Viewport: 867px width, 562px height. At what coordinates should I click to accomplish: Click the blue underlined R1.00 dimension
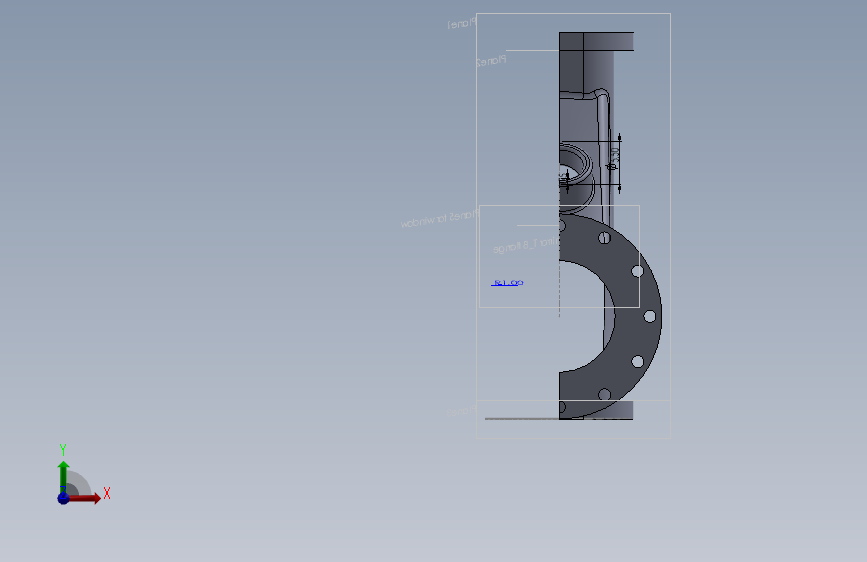507,283
